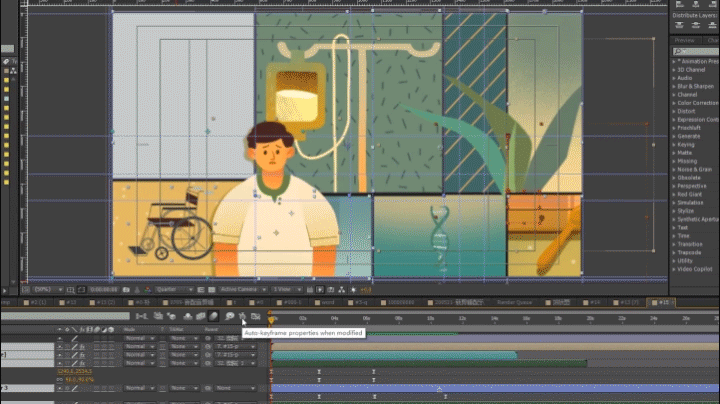Toggle the transparency grid in the viewer
720x404 pixels.
coord(212,290)
